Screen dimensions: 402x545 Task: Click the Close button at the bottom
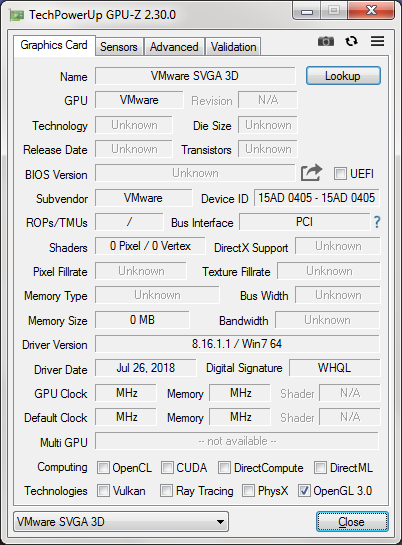(x=352, y=522)
